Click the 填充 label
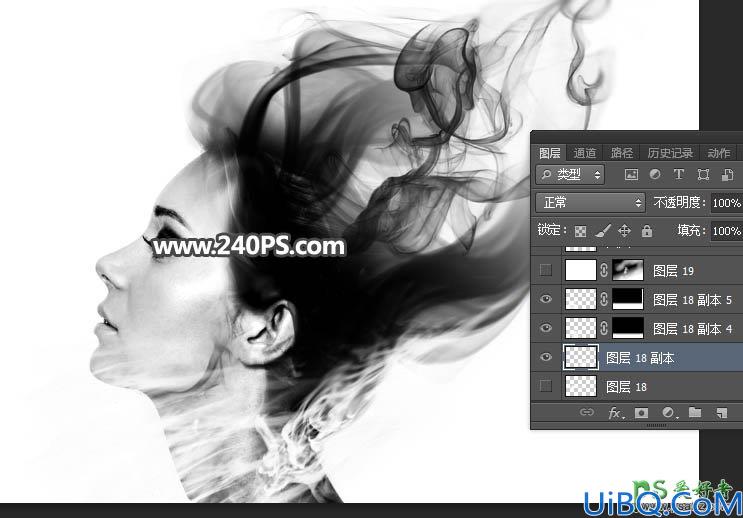This screenshot has height=518, width=743. 689,230
